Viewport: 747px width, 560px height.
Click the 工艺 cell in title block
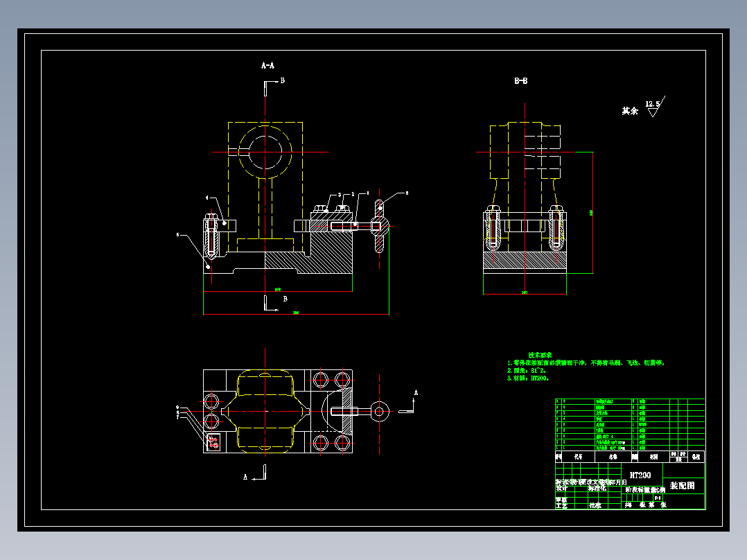(x=562, y=506)
